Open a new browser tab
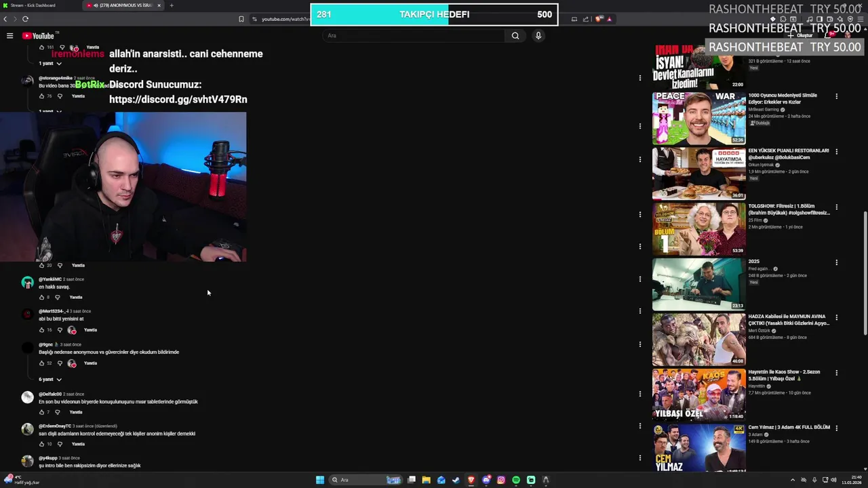 [x=172, y=5]
